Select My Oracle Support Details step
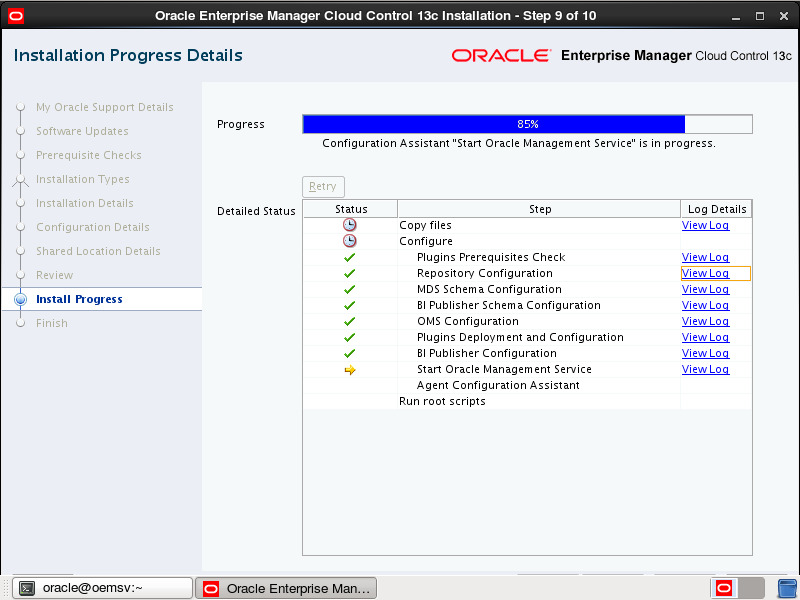Viewport: 800px width, 600px height. [105, 107]
